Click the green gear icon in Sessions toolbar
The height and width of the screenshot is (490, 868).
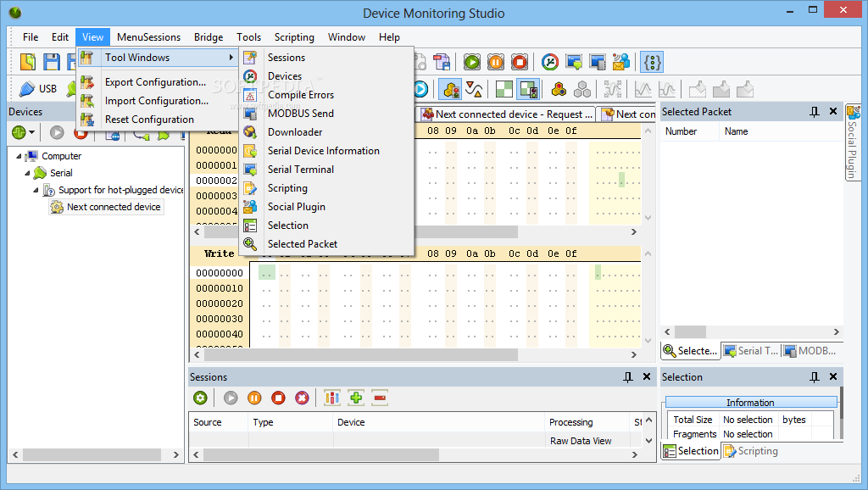[200, 398]
